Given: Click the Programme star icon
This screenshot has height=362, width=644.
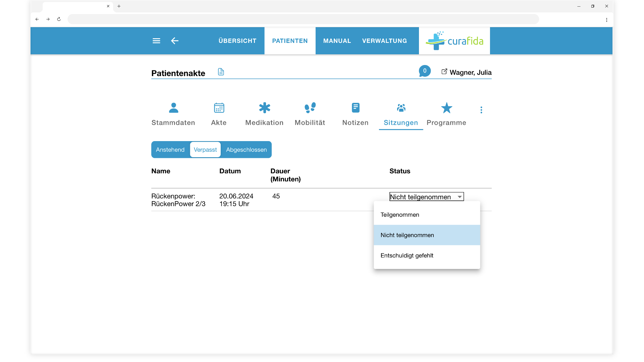Looking at the screenshot, I should pos(446,108).
